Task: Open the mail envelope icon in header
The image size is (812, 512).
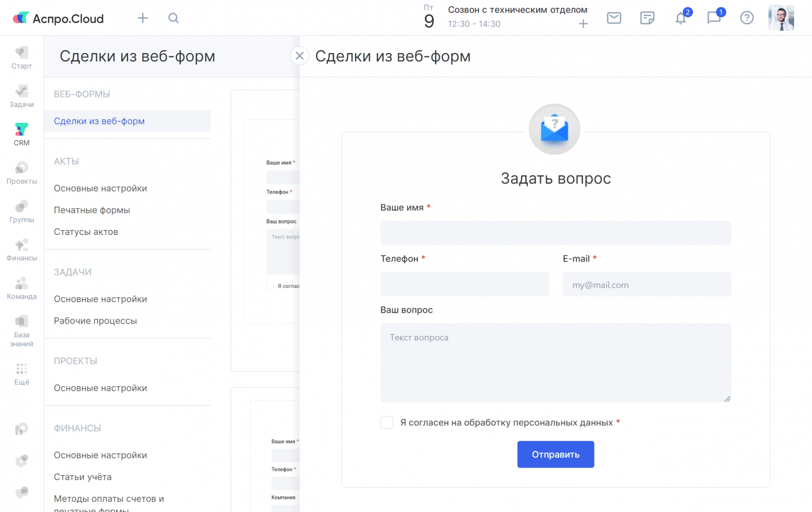Action: (x=614, y=18)
